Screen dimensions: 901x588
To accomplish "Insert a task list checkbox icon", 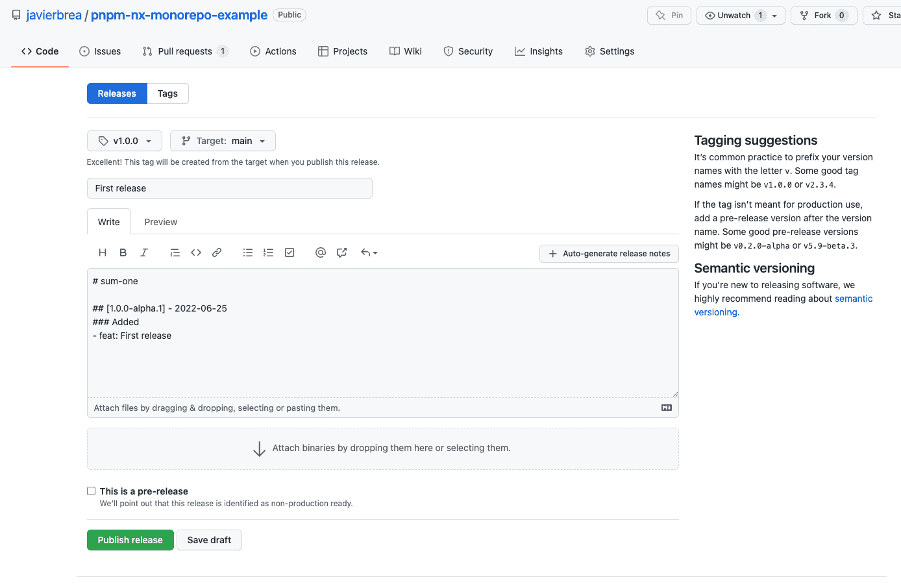I will 290,252.
